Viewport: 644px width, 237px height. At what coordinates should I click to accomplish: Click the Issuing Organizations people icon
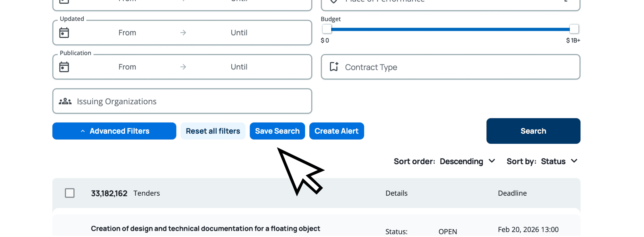(65, 101)
